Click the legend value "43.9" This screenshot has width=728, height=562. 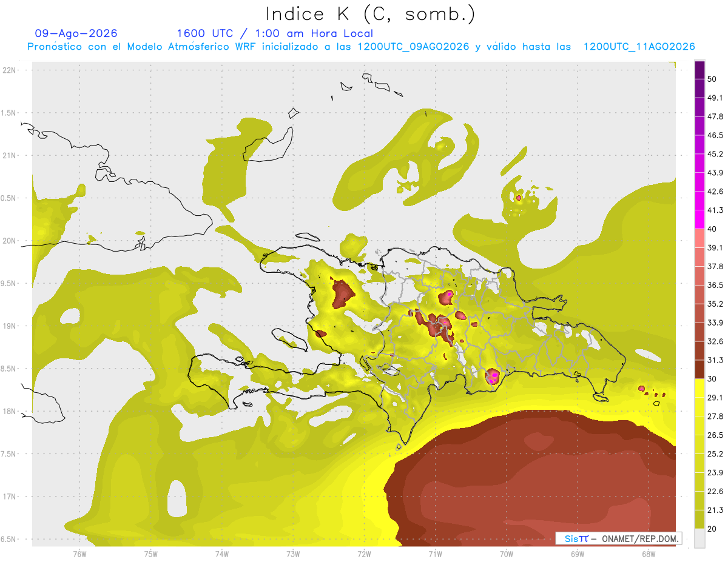point(715,173)
